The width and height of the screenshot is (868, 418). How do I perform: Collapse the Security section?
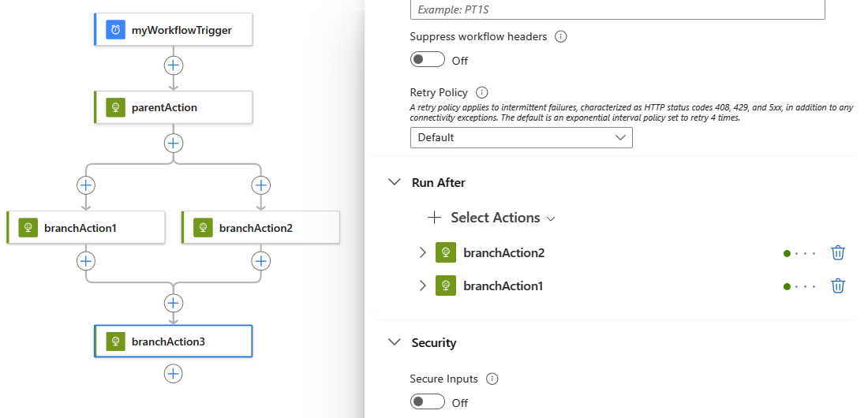394,342
